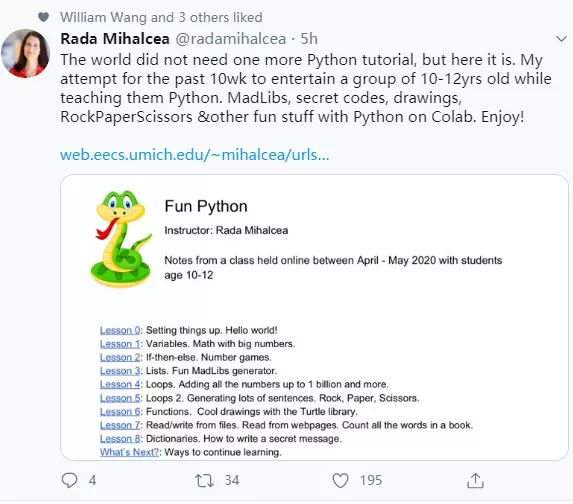
Task: Expand the tweet options chevron
Action: 561,39
